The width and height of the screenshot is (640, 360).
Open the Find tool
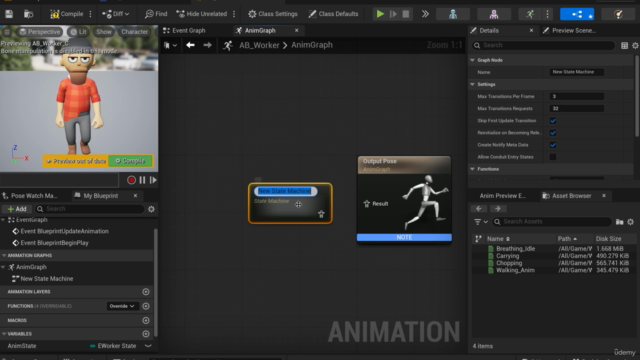coord(156,14)
